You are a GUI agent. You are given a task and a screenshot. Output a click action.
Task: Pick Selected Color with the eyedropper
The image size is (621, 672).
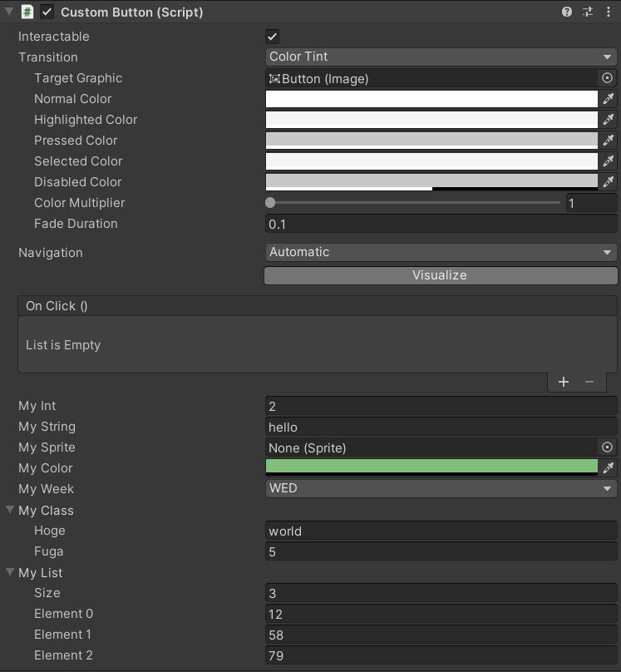click(609, 161)
